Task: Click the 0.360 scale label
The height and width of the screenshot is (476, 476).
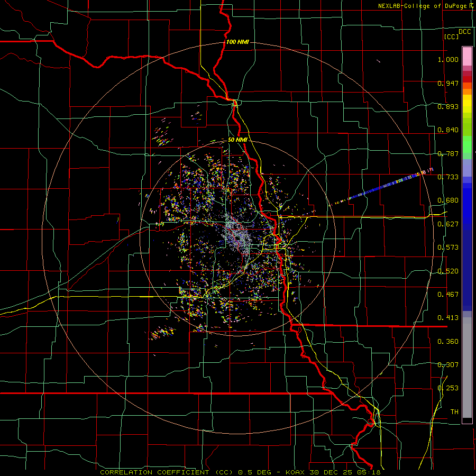Action: tap(448, 341)
